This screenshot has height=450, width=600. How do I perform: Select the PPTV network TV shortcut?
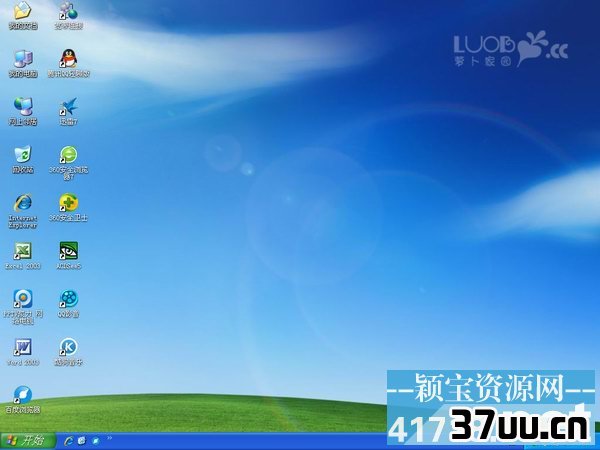(23, 299)
